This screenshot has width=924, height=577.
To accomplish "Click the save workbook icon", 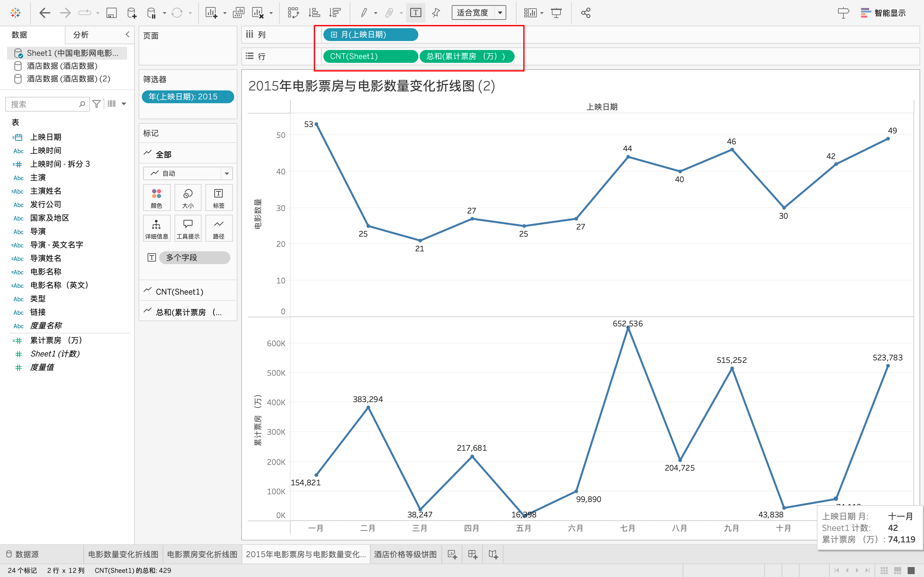I will pyautogui.click(x=111, y=13).
